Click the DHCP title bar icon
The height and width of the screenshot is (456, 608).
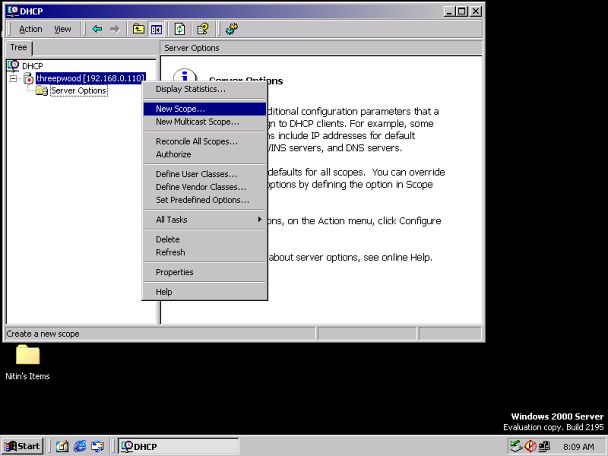coord(13,11)
